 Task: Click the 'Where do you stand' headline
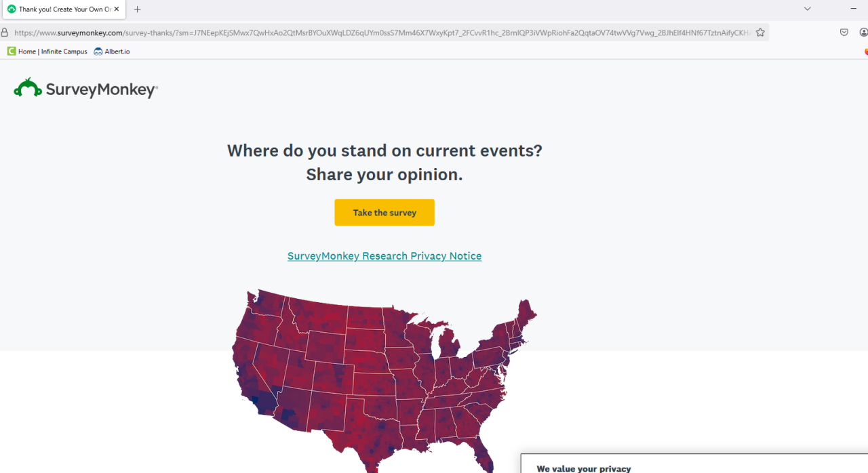[x=384, y=150]
